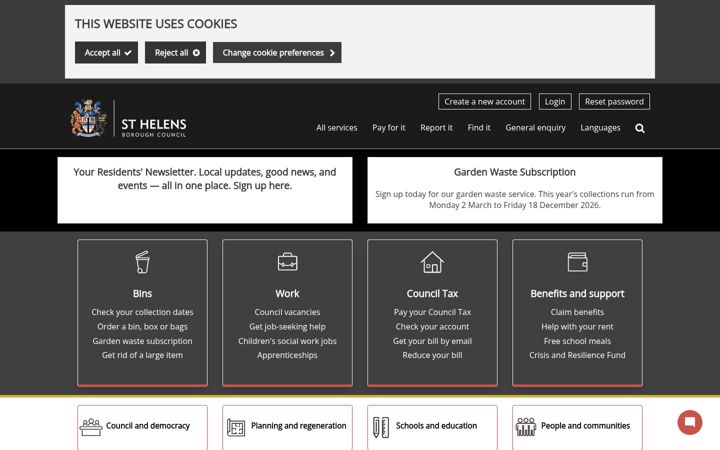Click the Bins heading
This screenshot has height=450, width=720.
point(142,293)
